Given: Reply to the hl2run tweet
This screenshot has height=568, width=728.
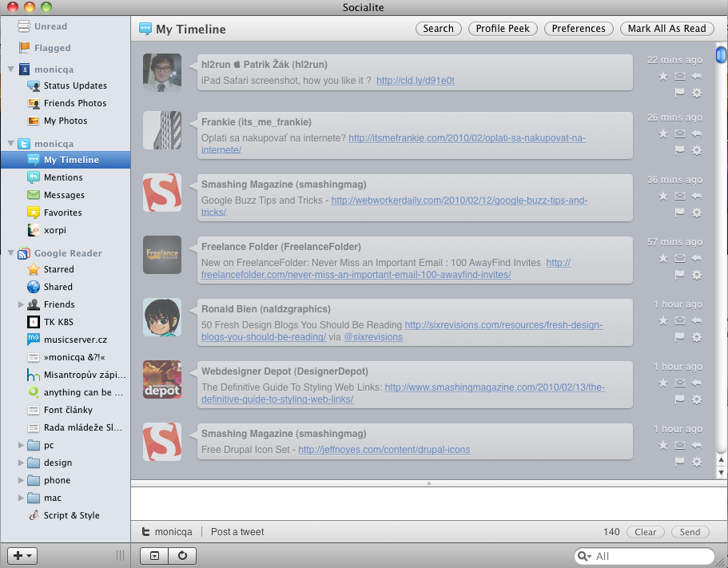Looking at the screenshot, I should pyautogui.click(x=696, y=77).
